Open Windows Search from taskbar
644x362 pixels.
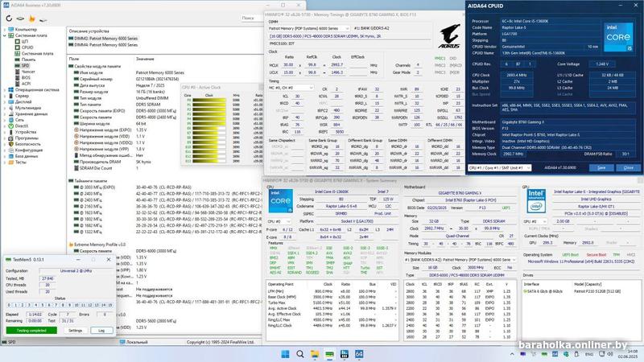coord(299,354)
